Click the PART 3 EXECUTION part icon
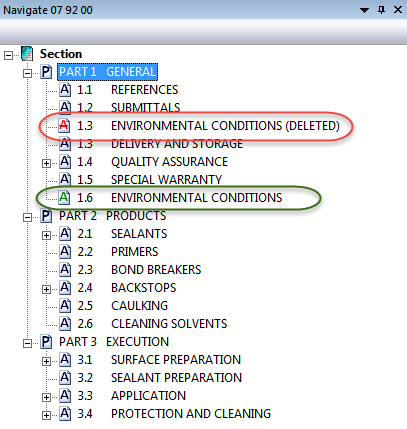 click(46, 342)
